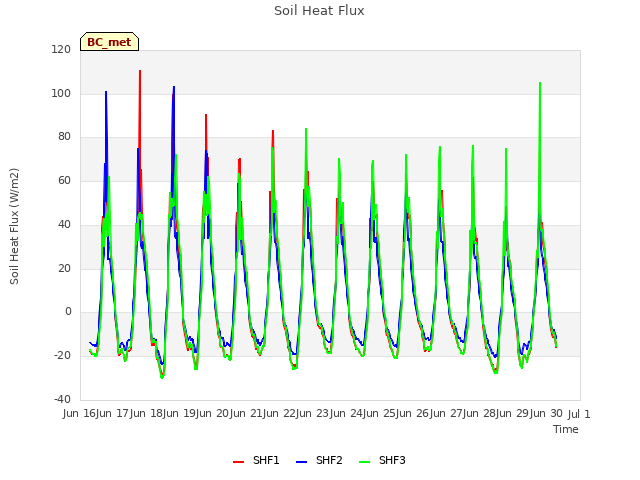Image resolution: width=640 pixels, height=480 pixels.
Task: Click the -20 y-axis tick label
Action: pyautogui.click(x=62, y=356)
